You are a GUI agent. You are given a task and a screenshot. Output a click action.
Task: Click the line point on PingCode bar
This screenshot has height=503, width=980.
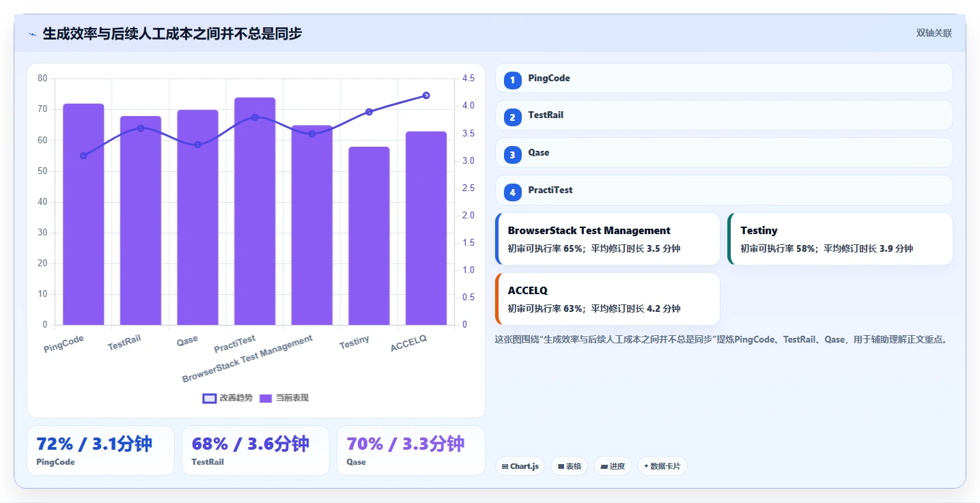[x=83, y=156]
